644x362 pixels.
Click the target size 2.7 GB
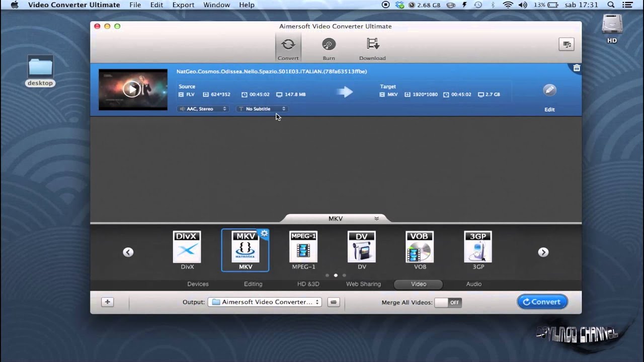[x=493, y=95]
